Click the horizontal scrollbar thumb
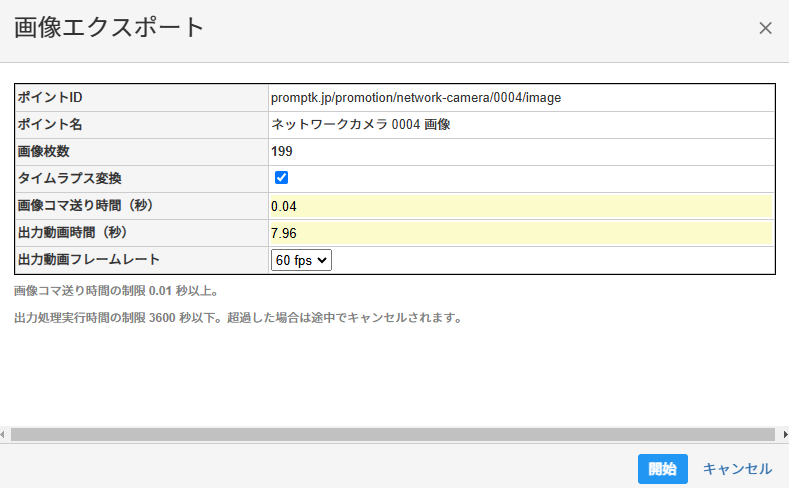Viewport: 789px width, 488px height. (392, 434)
